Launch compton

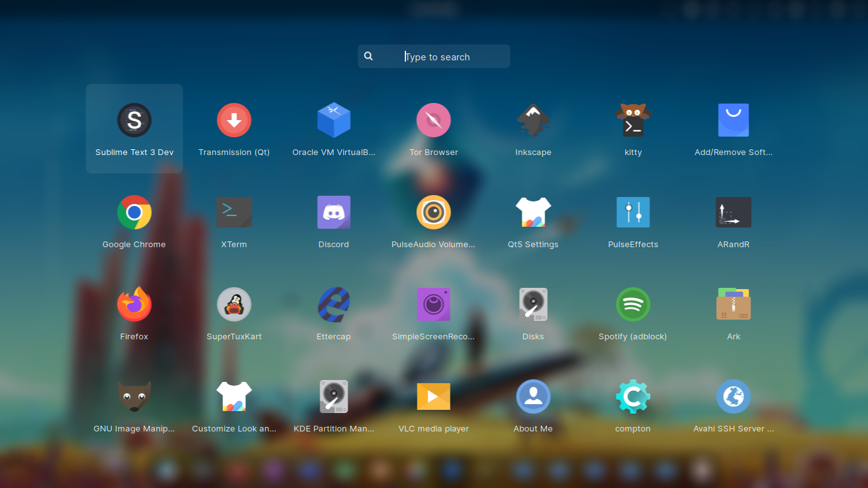(633, 396)
